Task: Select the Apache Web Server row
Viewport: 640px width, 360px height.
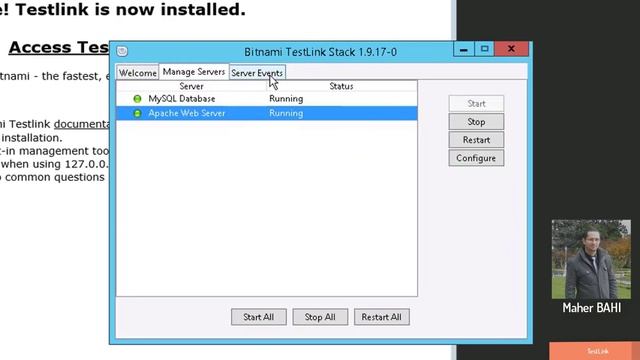Action: pyautogui.click(x=267, y=113)
